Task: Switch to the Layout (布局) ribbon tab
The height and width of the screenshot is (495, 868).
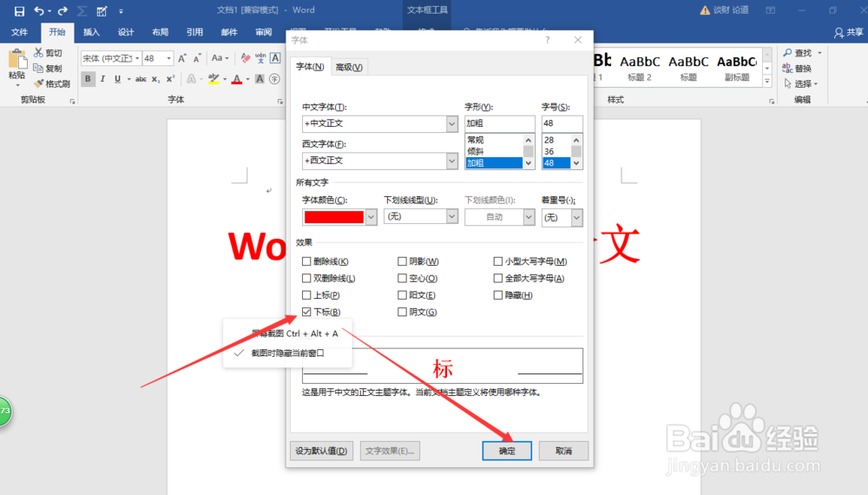Action: click(x=160, y=32)
